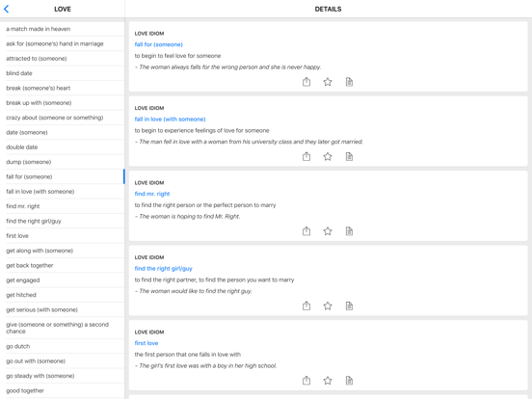Share the 'find the right girl/guy' idiom
The image size is (532, 399).
click(306, 306)
